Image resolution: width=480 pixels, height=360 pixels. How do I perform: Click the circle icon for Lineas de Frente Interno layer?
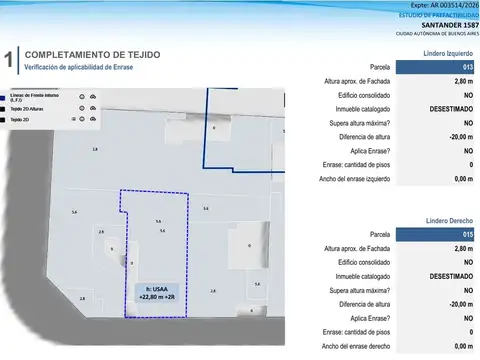coord(82,97)
